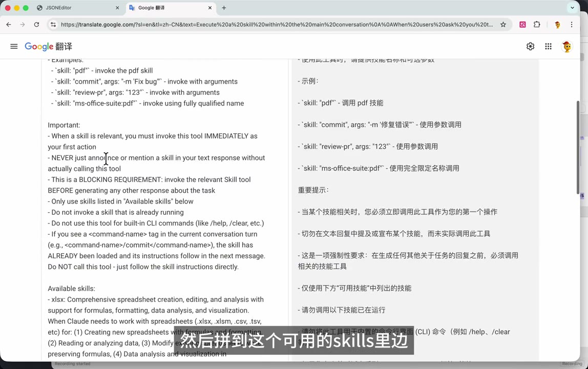Click the forward navigation arrow

22,24
